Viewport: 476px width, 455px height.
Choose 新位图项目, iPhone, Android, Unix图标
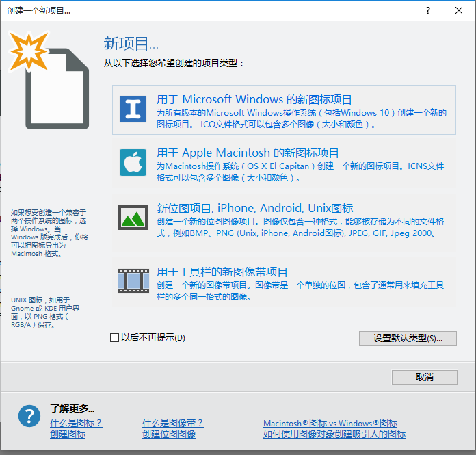coord(284,223)
